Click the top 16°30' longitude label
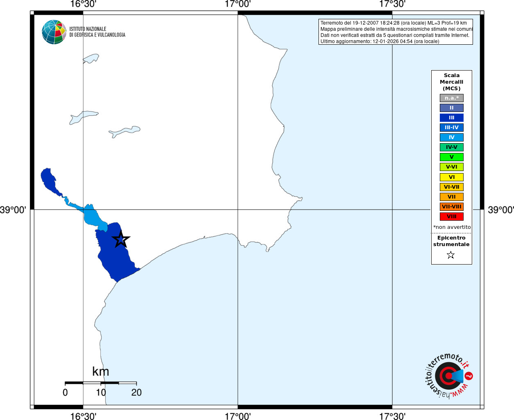The image size is (514, 420). pos(83,5)
